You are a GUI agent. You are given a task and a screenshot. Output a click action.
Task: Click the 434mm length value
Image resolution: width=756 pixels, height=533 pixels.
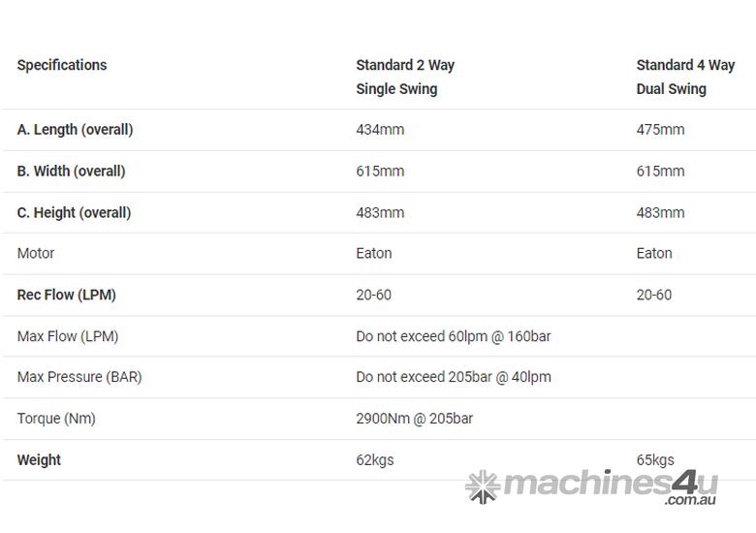[x=380, y=130]
